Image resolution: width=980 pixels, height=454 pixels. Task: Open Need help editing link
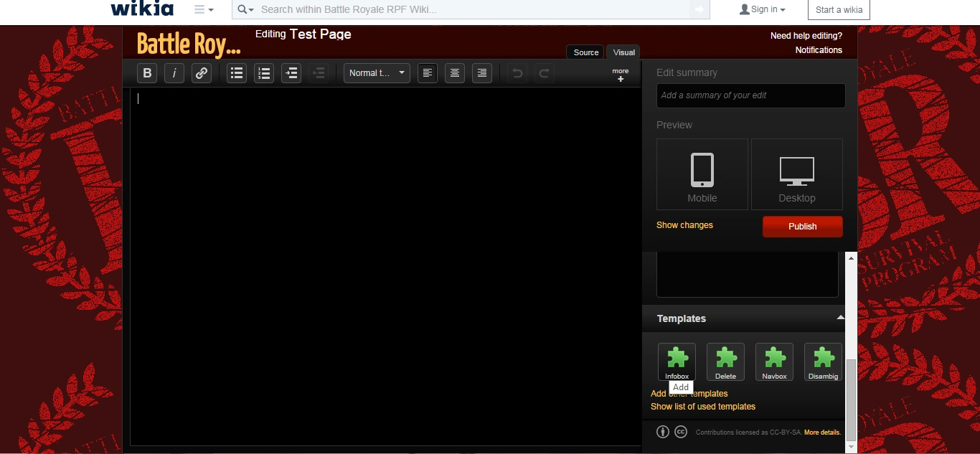pos(806,36)
